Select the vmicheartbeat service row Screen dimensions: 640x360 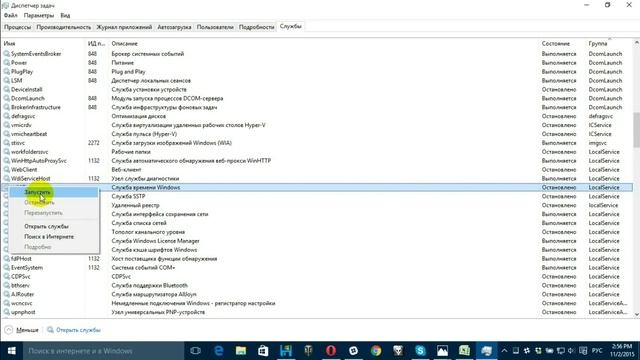coord(318,134)
